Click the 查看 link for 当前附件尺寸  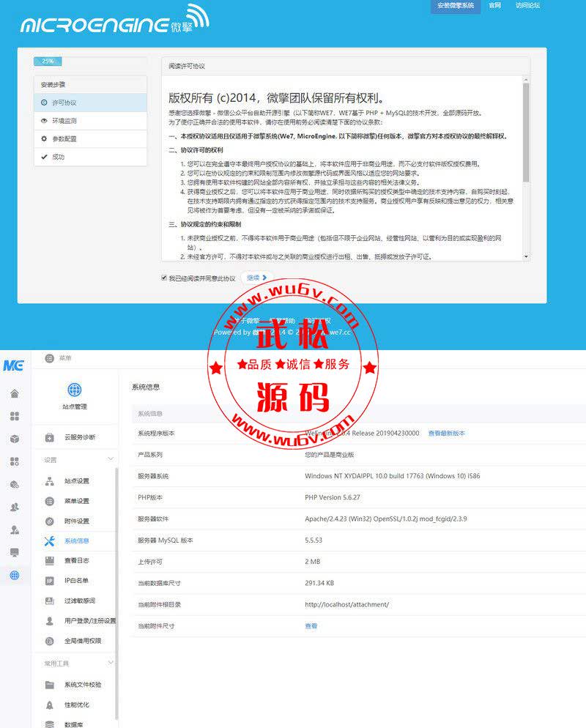[311, 626]
